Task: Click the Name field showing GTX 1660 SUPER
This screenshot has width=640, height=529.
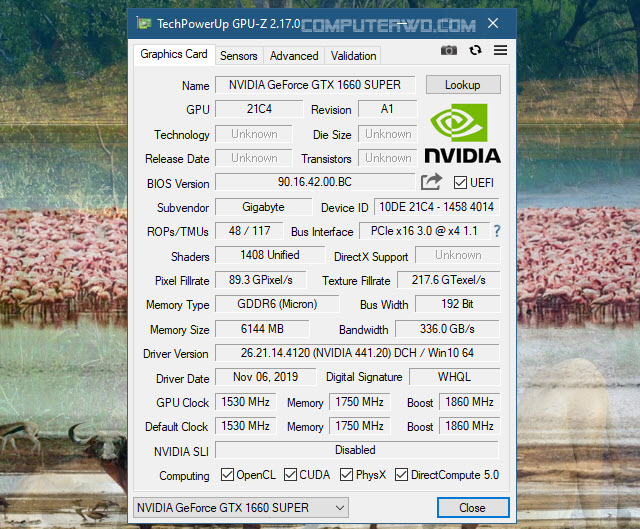Action: [x=315, y=85]
